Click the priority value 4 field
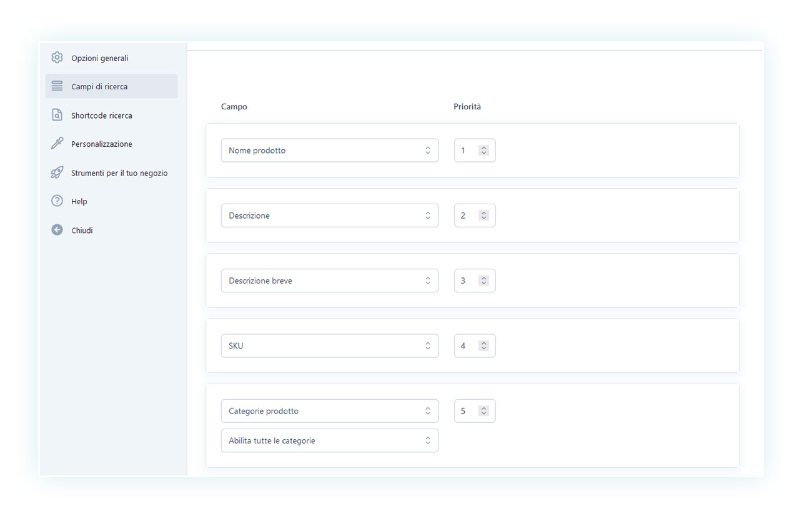Screen dimensions: 812x521 click(475, 345)
